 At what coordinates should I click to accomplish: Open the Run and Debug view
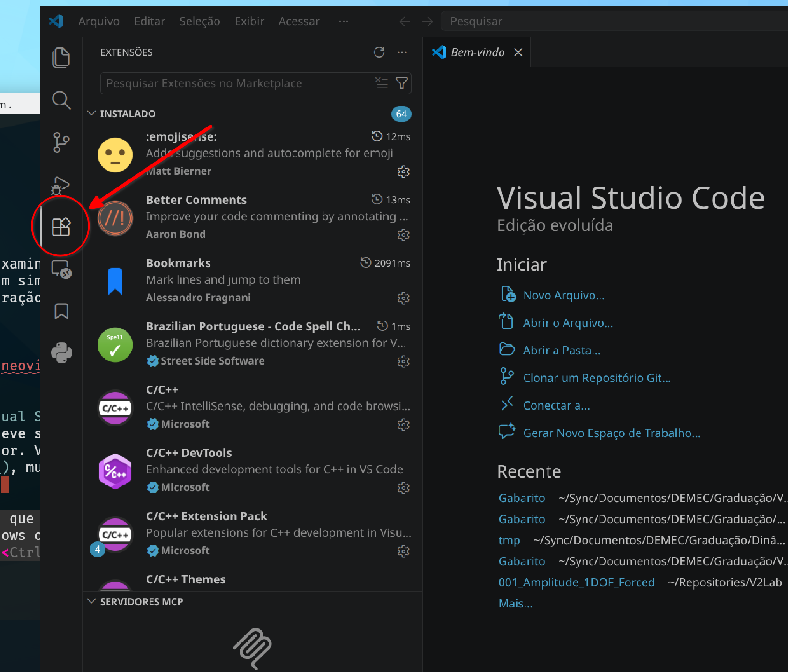point(61,185)
